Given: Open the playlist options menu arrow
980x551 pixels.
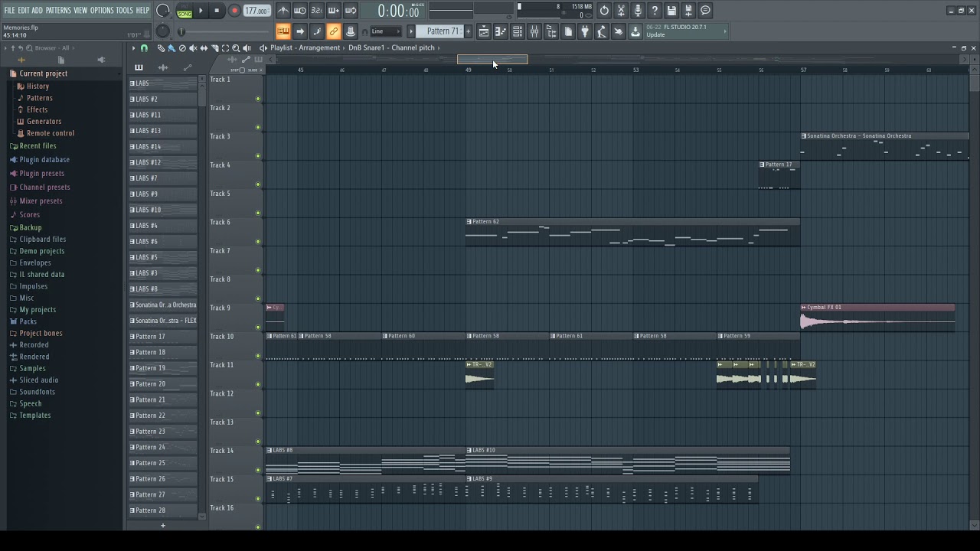Looking at the screenshot, I should pos(133,48).
